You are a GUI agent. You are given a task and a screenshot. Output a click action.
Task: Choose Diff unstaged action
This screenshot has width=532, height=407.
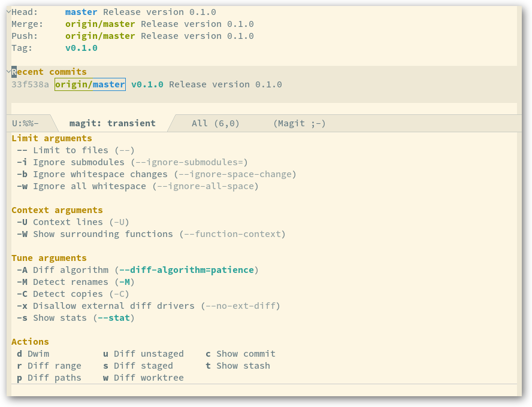143,354
